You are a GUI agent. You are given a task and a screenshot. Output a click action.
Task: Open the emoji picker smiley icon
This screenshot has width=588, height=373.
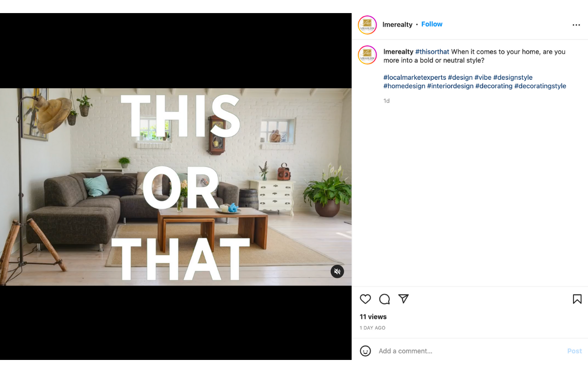click(365, 351)
